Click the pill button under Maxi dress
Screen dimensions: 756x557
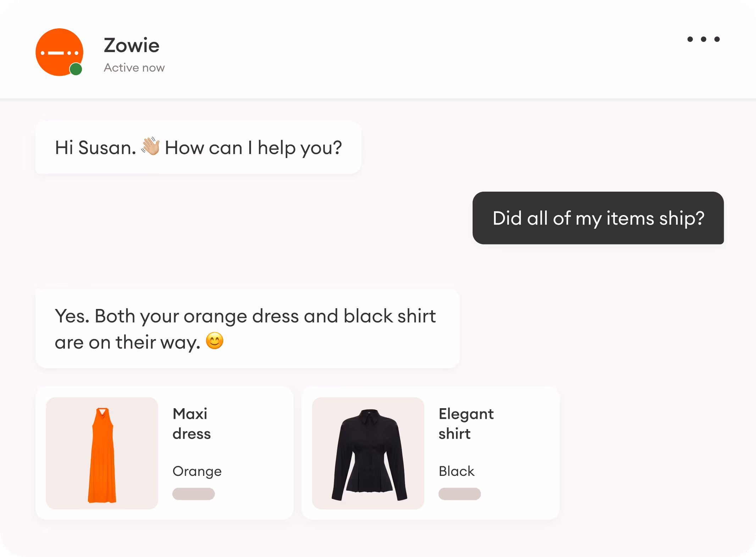pos(194,494)
